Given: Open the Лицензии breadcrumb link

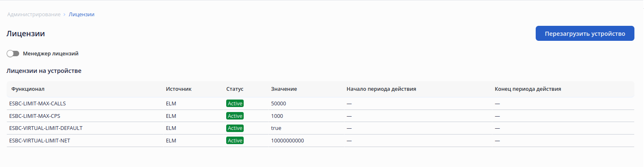Looking at the screenshot, I should click(x=81, y=15).
